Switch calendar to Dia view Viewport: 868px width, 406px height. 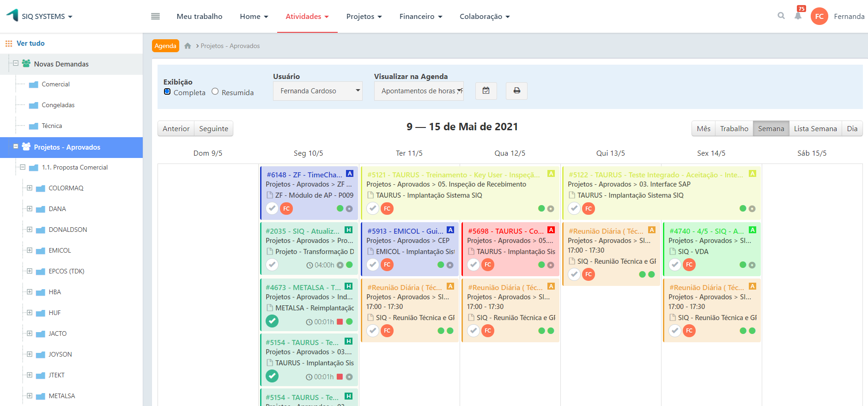click(852, 128)
